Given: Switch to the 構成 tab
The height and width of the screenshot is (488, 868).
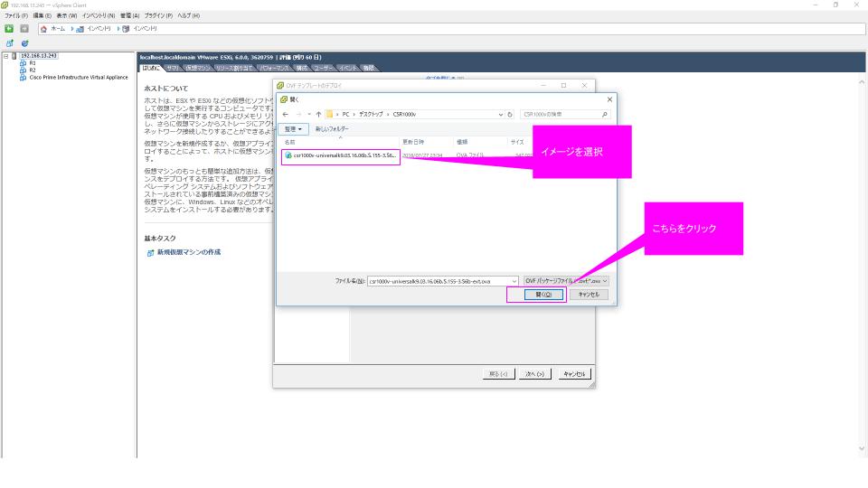Looking at the screenshot, I should [x=302, y=68].
